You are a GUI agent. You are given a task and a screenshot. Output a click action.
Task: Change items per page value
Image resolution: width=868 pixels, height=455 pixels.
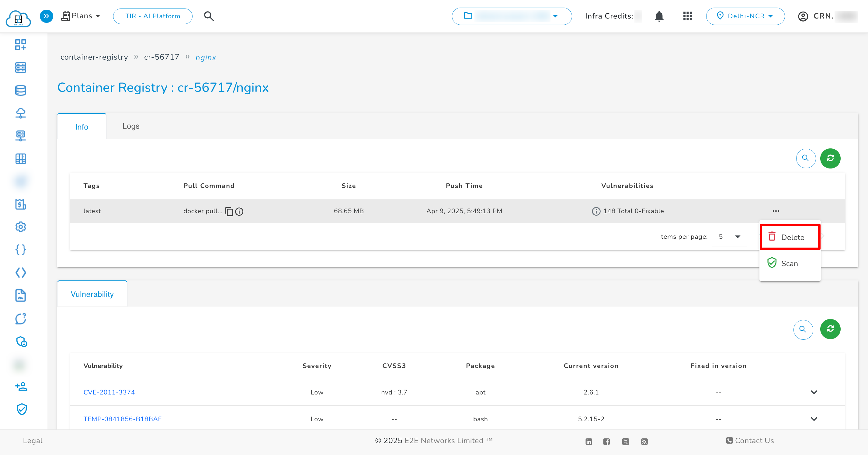pos(729,237)
